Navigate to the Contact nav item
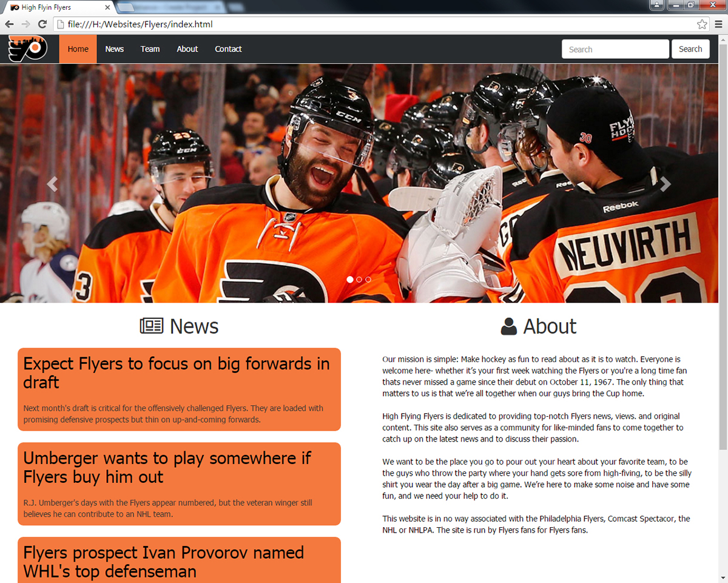 228,49
